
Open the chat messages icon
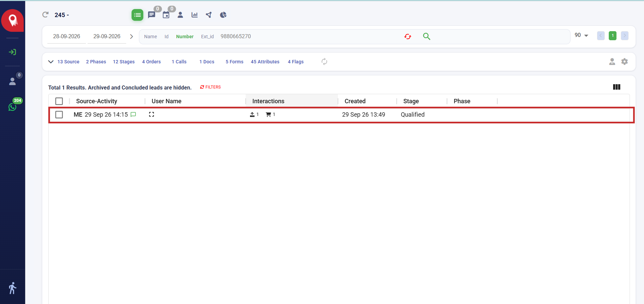coord(152,15)
